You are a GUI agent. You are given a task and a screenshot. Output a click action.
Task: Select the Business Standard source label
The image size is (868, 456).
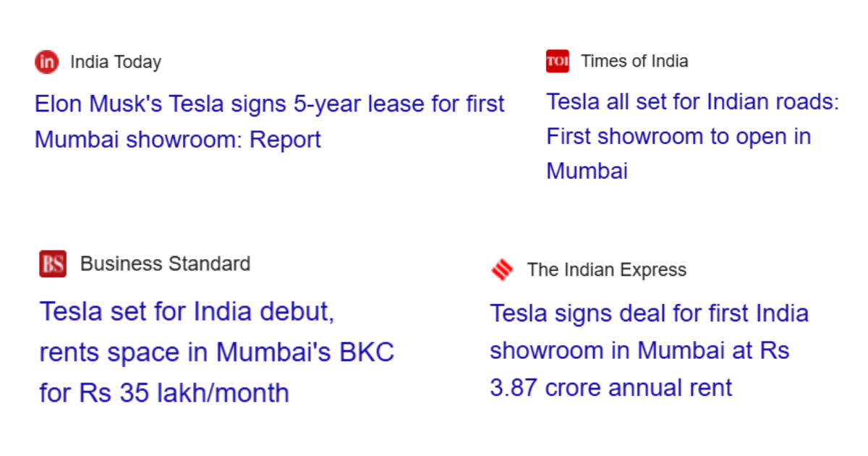click(x=165, y=263)
